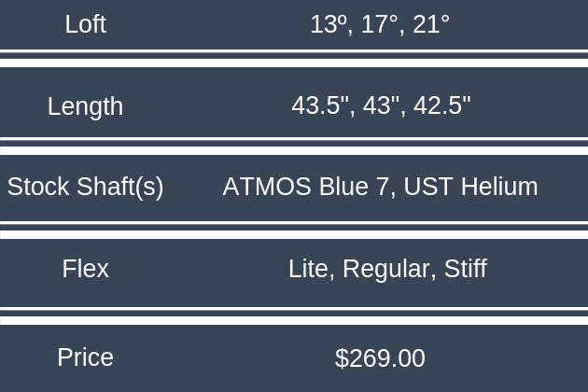Viewport: 588px width, 392px height.
Task: Select the Lite flex option
Action: pyautogui.click(x=310, y=269)
